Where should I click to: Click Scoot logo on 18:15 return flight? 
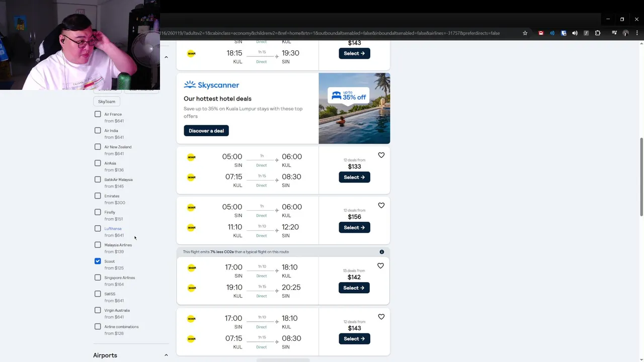(x=191, y=53)
